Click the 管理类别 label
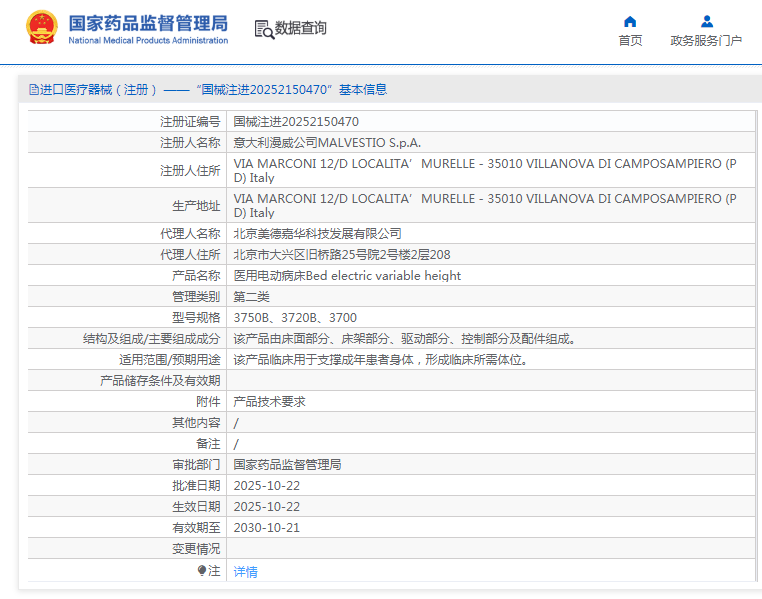 196,297
